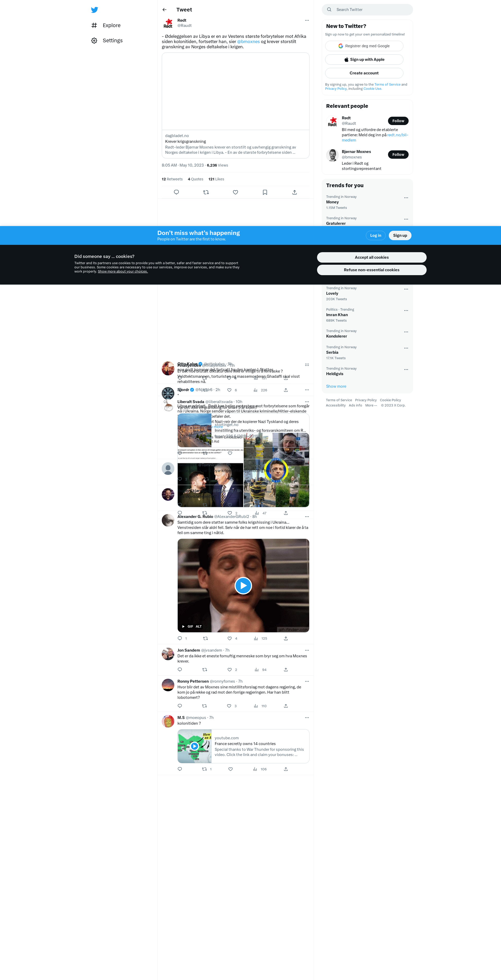Open the youtube.com France secretly owns card

click(243, 746)
